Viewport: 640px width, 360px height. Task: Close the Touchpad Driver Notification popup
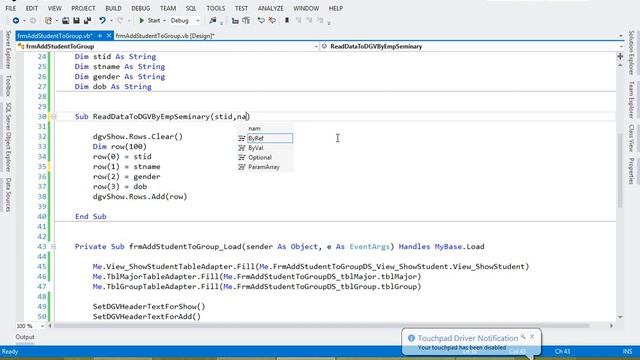click(532, 337)
